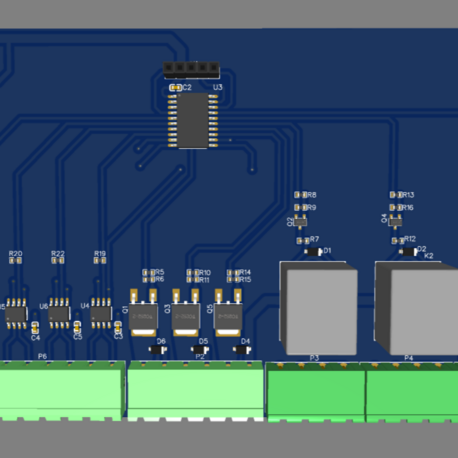Select the C2 capacitor near U3
Viewport: 458px width, 458px height.
point(176,88)
